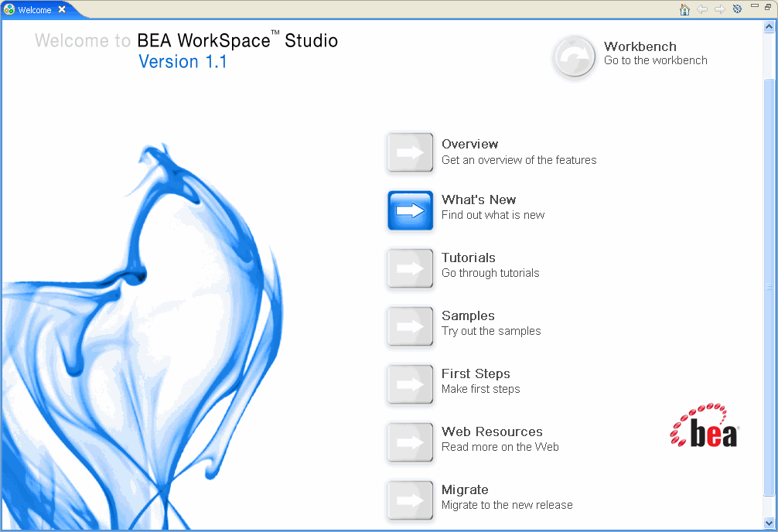
Task: Click 'Go through tutorials' text
Action: coord(490,273)
